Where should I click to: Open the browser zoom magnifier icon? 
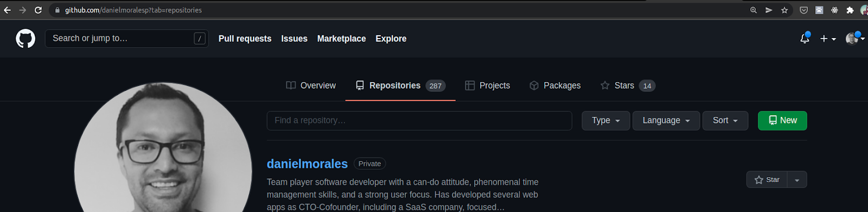(754, 10)
